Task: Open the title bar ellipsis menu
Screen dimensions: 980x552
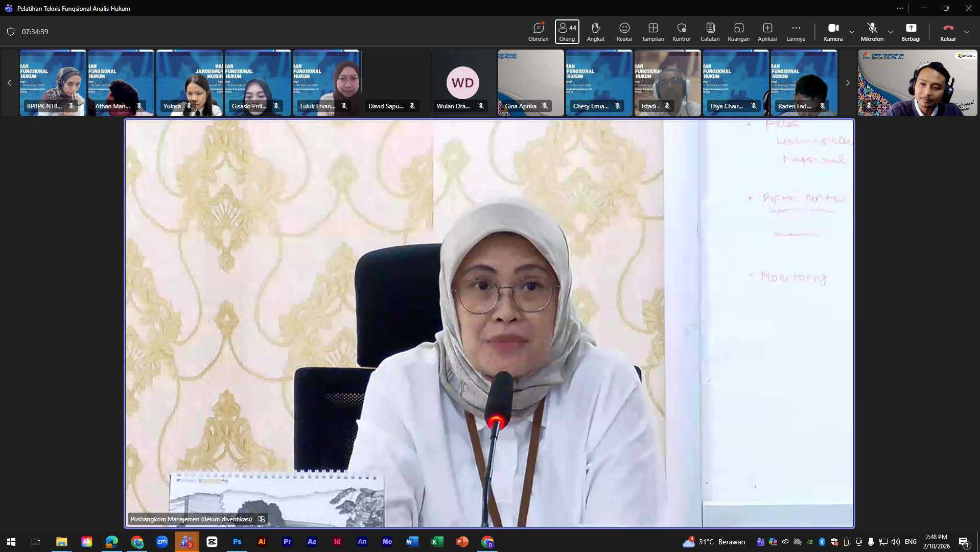Action: point(900,8)
